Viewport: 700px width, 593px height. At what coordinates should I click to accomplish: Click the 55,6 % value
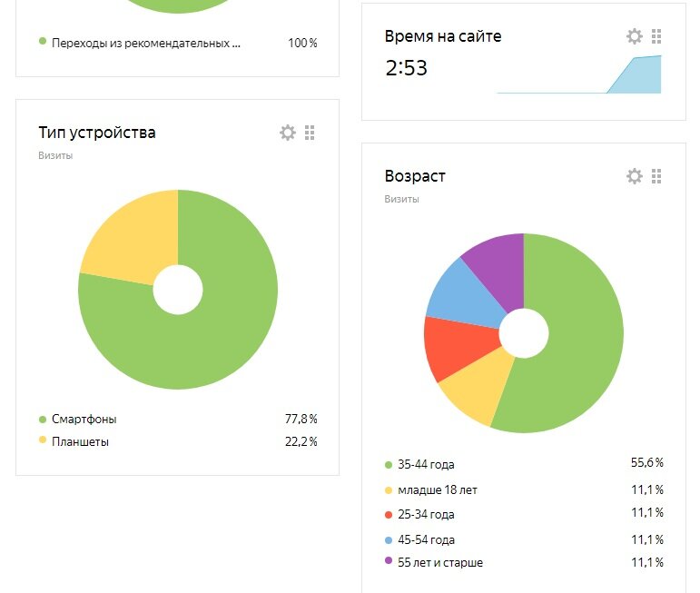(x=646, y=462)
